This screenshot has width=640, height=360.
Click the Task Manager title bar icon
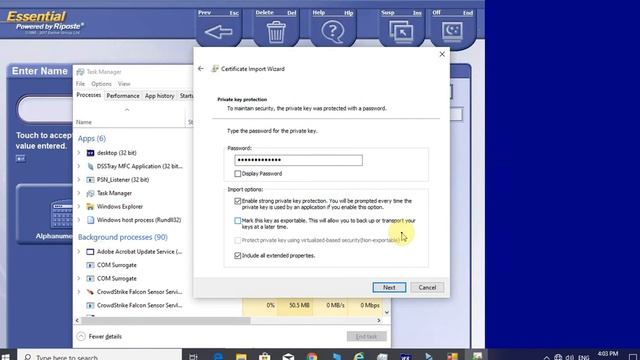(x=80, y=72)
